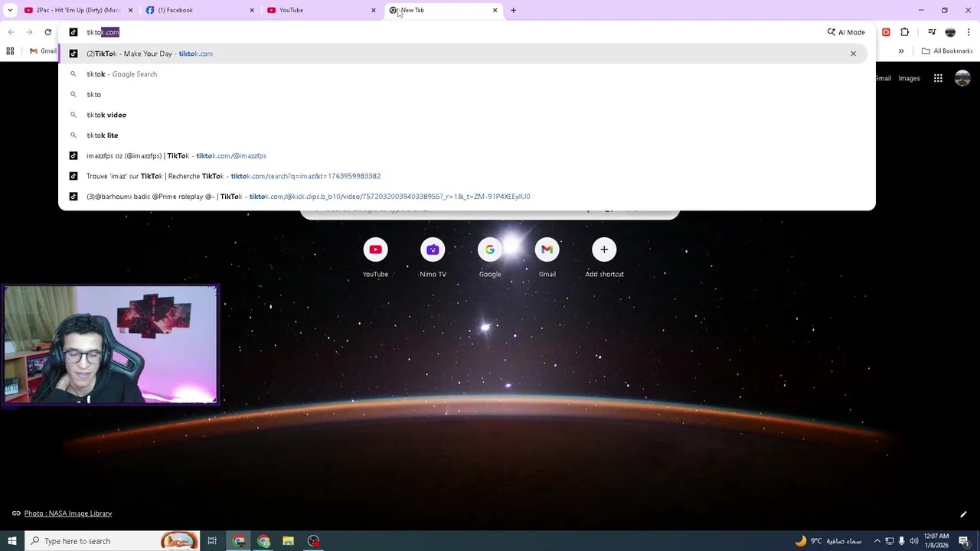
Task: Open the Gmail link on Google page
Action: pyautogui.click(x=884, y=78)
